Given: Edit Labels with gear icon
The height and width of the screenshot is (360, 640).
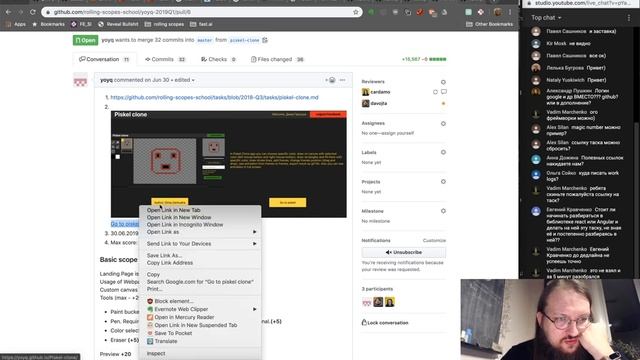Looking at the screenshot, I should point(443,152).
